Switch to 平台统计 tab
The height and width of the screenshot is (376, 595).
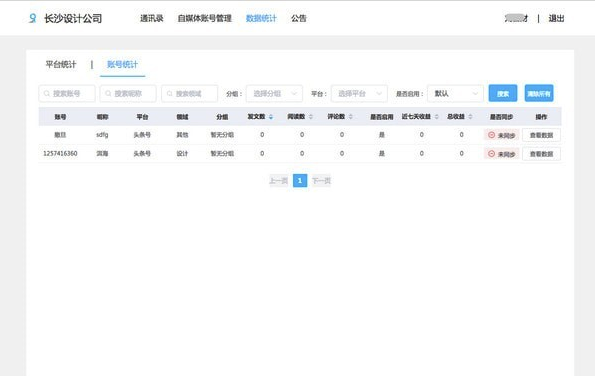61,65
